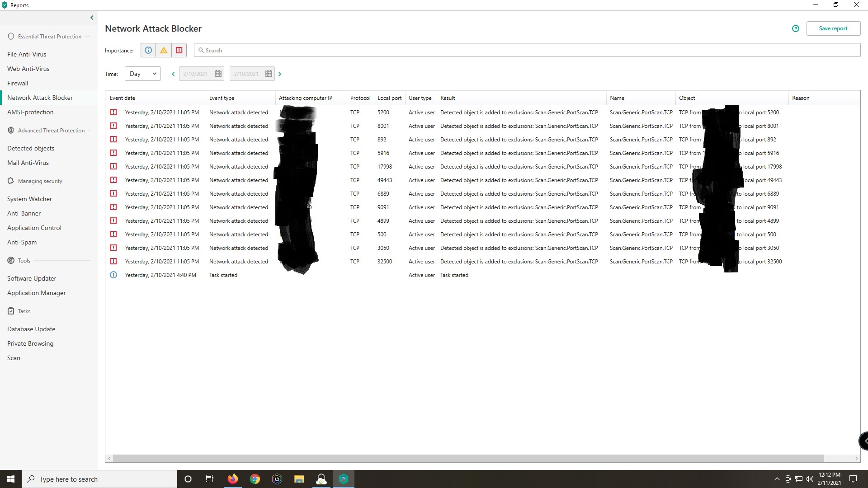868x488 pixels.
Task: Sort the table by Event date column
Action: pyautogui.click(x=123, y=98)
